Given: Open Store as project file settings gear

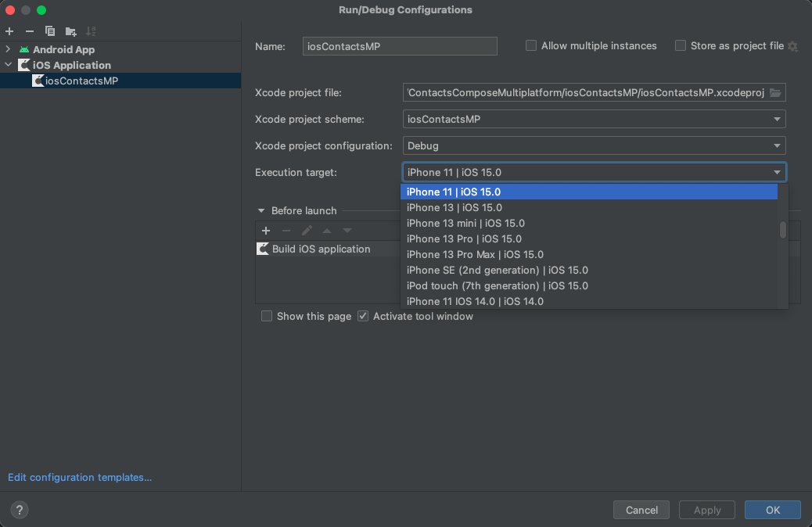Looking at the screenshot, I should click(794, 46).
